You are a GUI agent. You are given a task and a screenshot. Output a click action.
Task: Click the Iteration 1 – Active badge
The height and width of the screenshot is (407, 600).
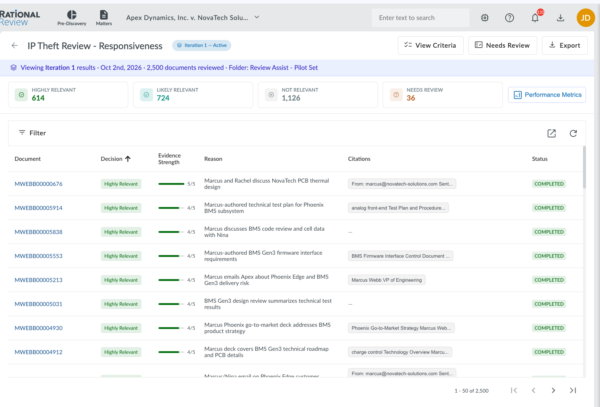pos(202,45)
